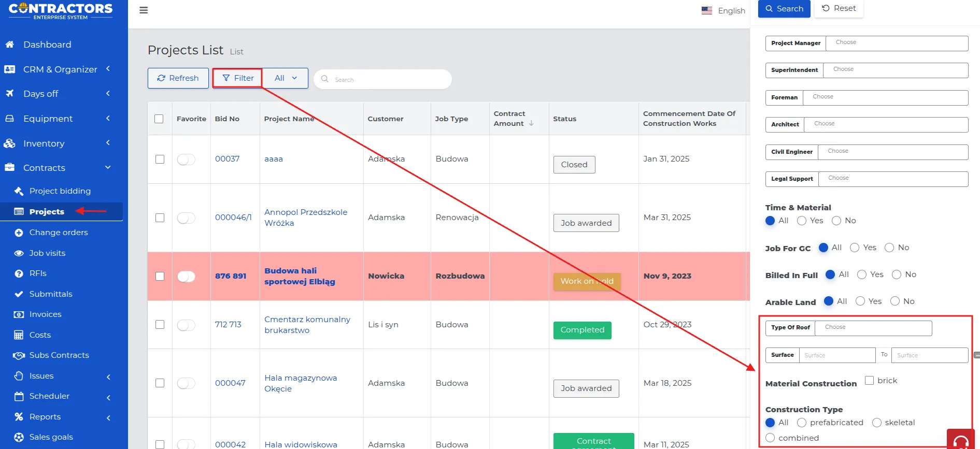Click the hamburger menu icon
The width and height of the screenshot is (980, 449).
pyautogui.click(x=144, y=10)
